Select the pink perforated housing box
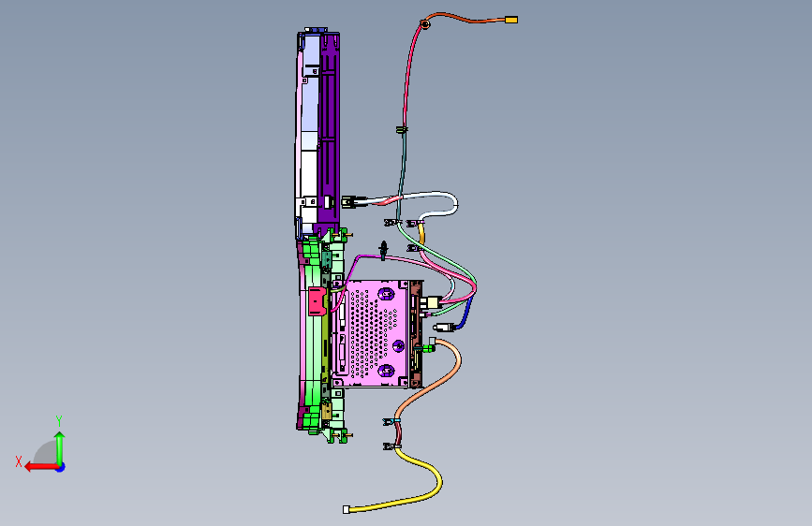Viewport: 812px width, 526px height. click(371, 333)
